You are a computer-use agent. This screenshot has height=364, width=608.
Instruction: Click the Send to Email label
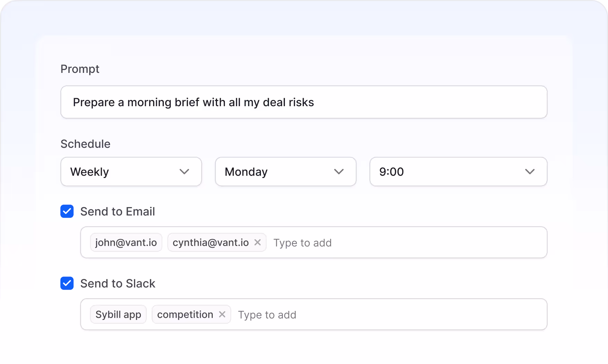(x=118, y=211)
